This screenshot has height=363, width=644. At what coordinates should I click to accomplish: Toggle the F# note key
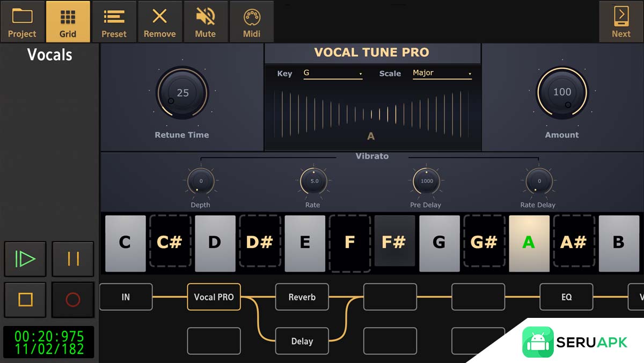pyautogui.click(x=394, y=243)
